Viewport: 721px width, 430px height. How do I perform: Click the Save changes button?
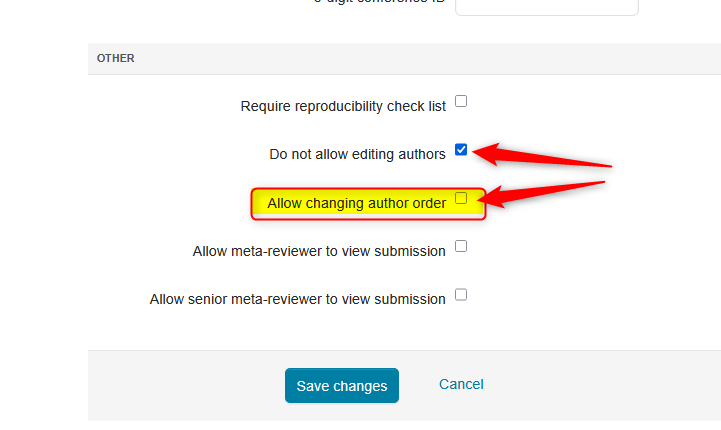341,386
